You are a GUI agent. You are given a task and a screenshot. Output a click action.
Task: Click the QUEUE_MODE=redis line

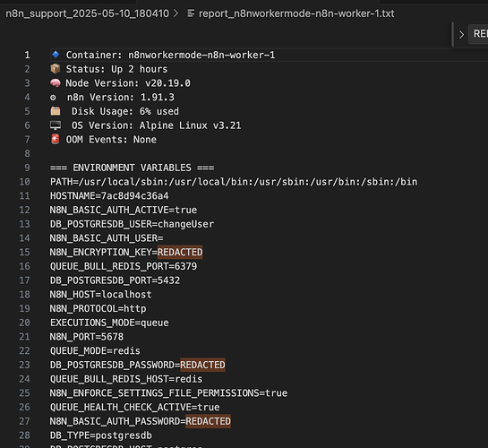pyautogui.click(x=95, y=350)
